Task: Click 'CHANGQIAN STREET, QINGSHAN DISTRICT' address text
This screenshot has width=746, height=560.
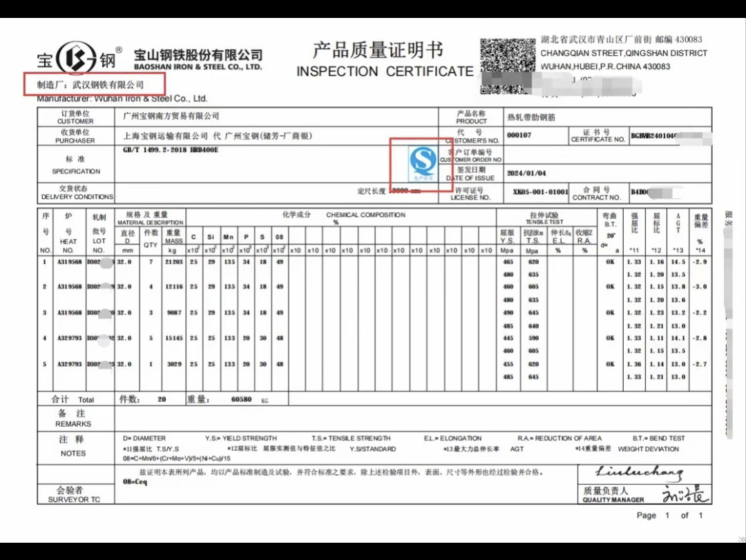Action: pos(624,53)
